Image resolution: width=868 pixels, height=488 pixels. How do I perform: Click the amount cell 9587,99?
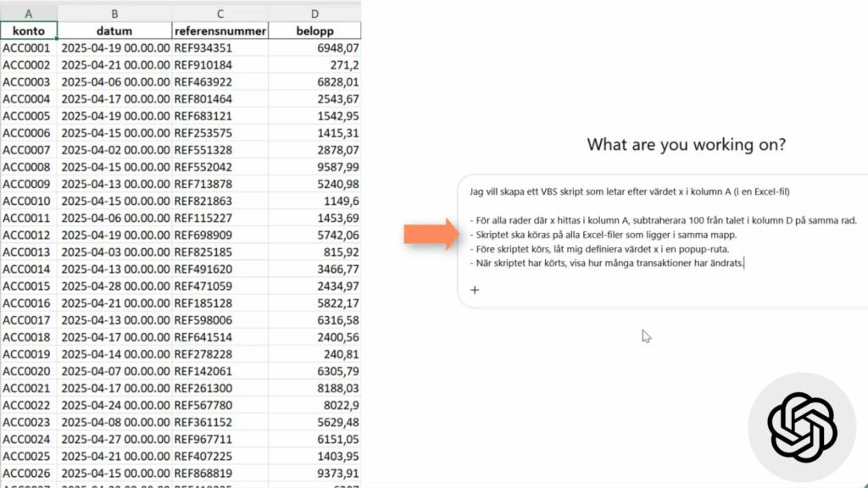tap(315, 167)
